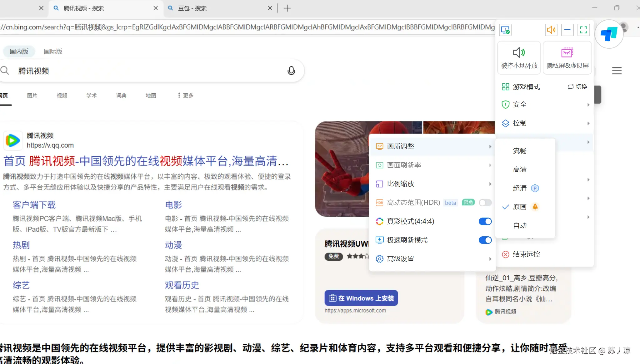Click the orange speaker sound icon

click(551, 30)
